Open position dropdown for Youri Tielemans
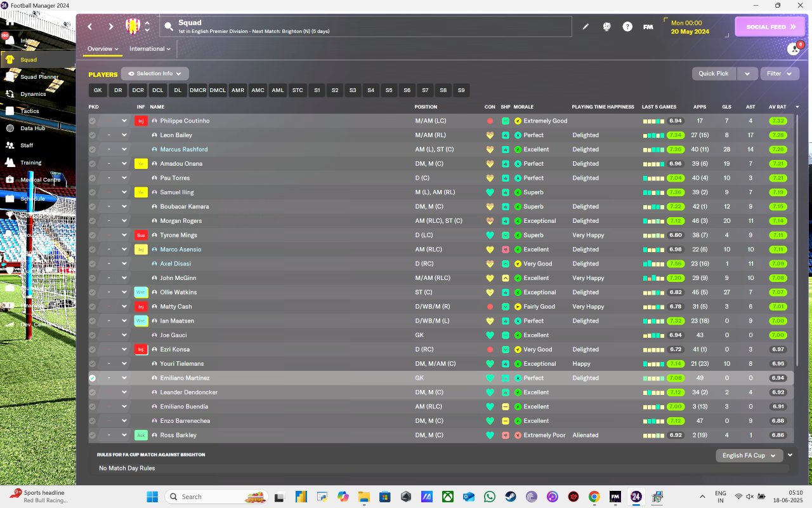This screenshot has height=508, width=812. tap(124, 364)
